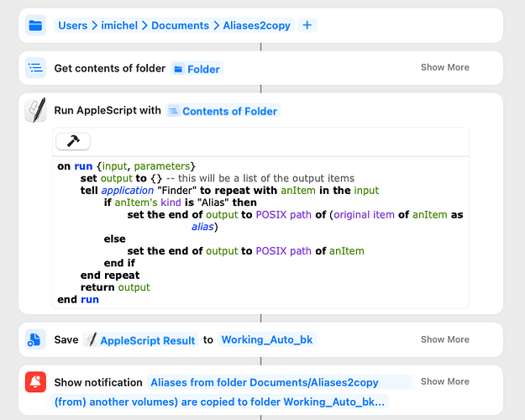Screen dimensions: 525x420
Task: Add another folder with plus button
Action: click(x=307, y=25)
